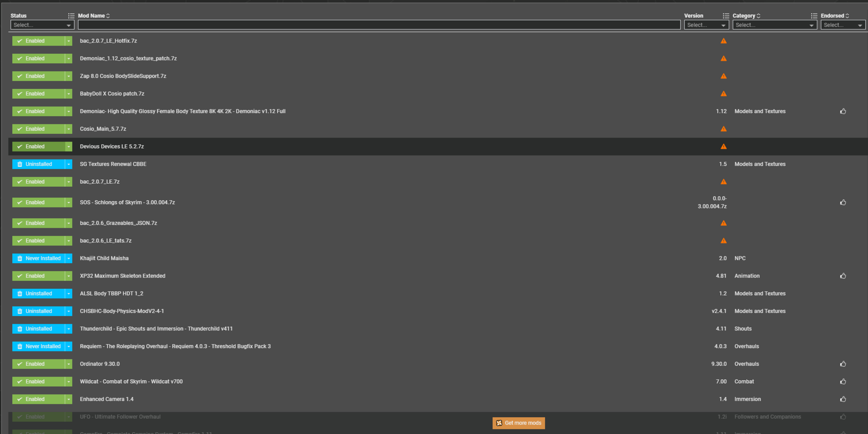Click warning icon for bac_2.0.7_LE_Hotfix.7z
The image size is (868, 434).
723,41
